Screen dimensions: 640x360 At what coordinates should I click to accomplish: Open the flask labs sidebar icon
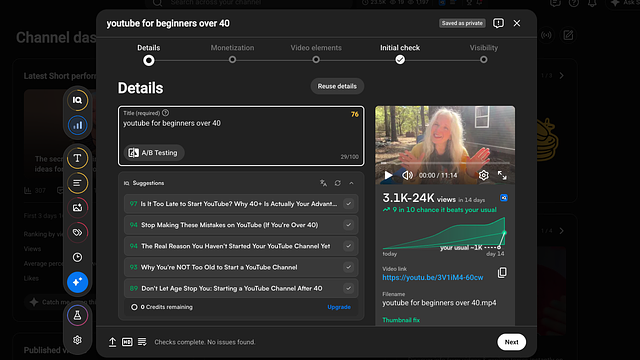[77, 316]
